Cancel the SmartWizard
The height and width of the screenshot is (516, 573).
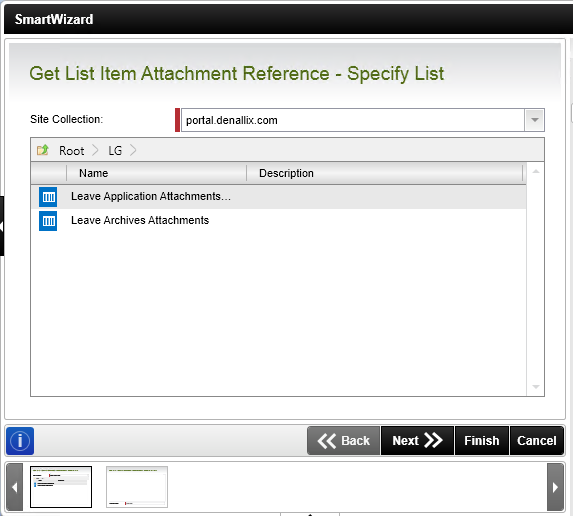click(x=536, y=441)
